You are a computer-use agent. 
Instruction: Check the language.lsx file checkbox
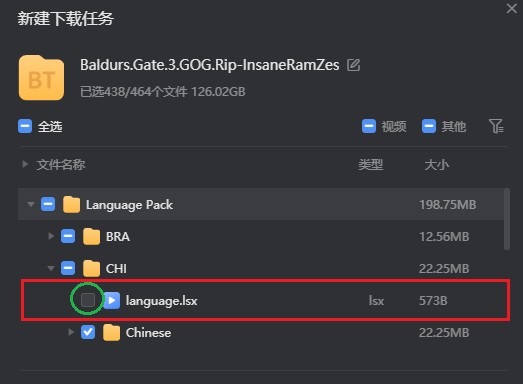pyautogui.click(x=88, y=300)
